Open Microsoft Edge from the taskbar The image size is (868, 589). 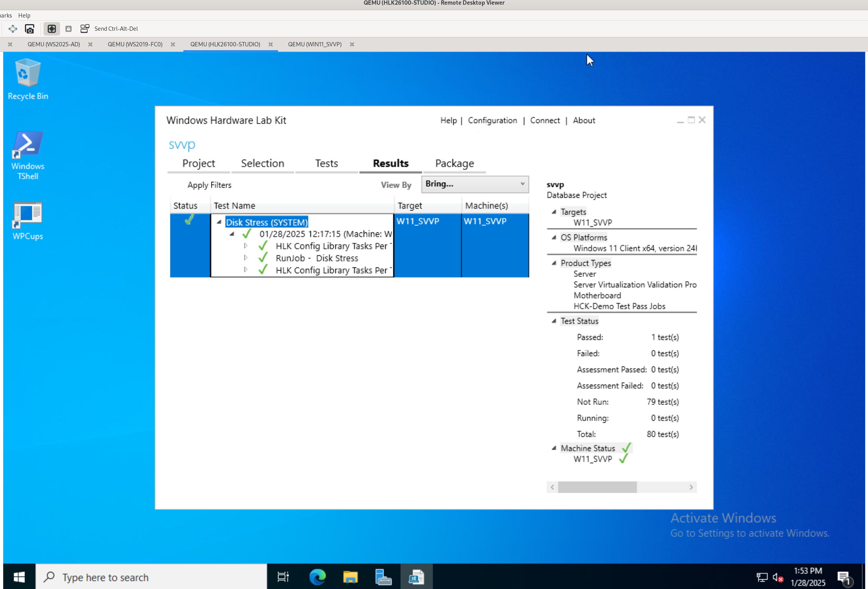pyautogui.click(x=317, y=577)
